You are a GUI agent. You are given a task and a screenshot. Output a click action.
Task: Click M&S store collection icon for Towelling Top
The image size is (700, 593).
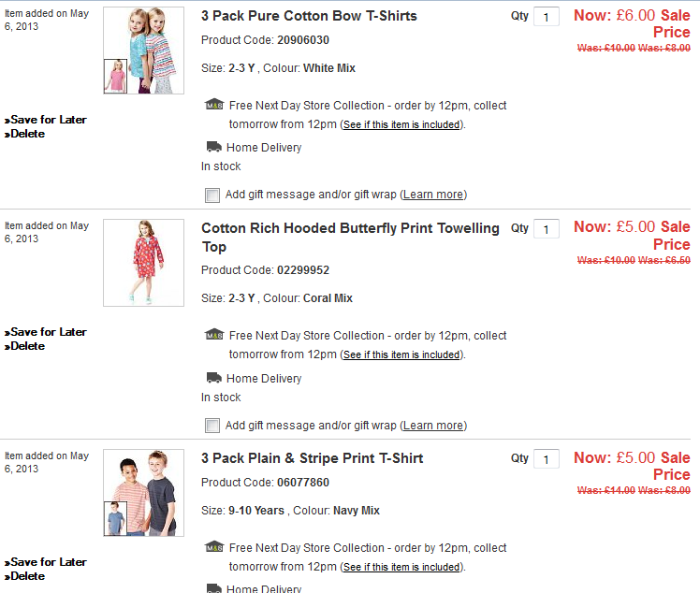point(214,335)
